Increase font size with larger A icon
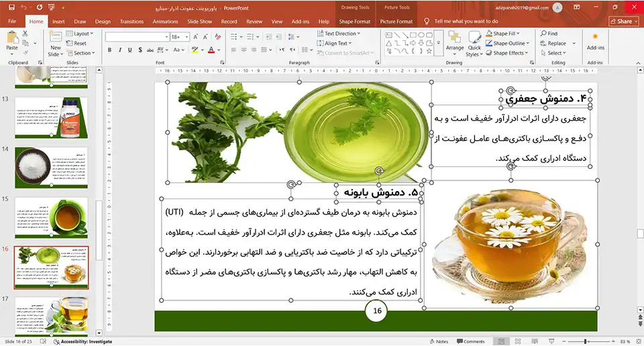The width and height of the screenshot is (644, 346). (195, 37)
